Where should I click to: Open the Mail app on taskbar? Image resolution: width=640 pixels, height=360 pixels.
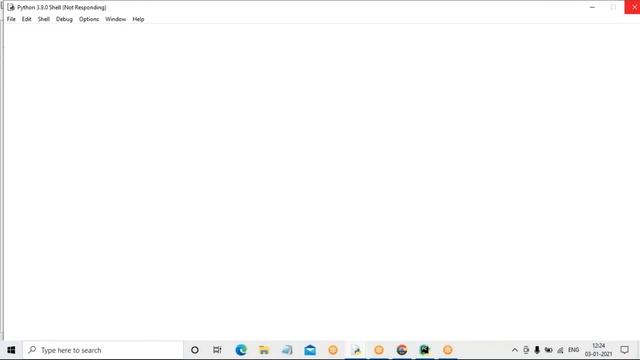click(x=310, y=350)
